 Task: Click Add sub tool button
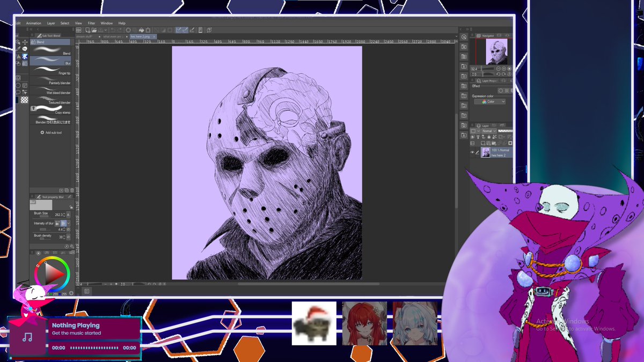point(52,132)
